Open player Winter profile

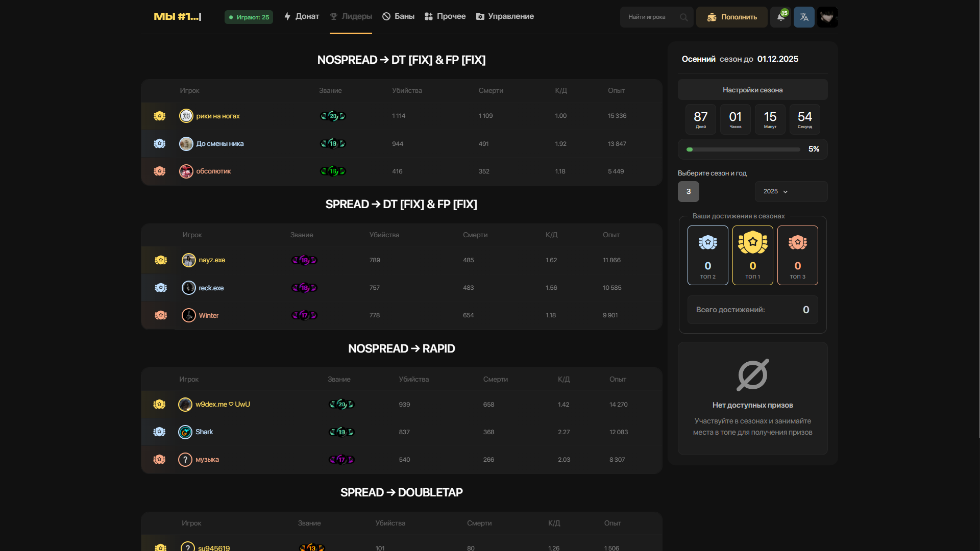(x=209, y=315)
